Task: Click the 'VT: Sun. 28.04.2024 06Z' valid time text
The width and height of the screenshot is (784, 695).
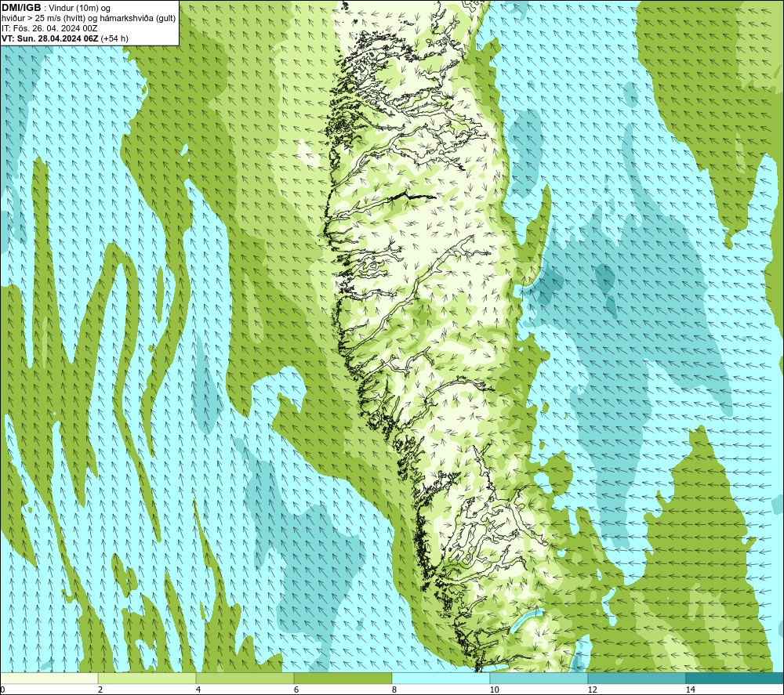Action: click(x=50, y=38)
